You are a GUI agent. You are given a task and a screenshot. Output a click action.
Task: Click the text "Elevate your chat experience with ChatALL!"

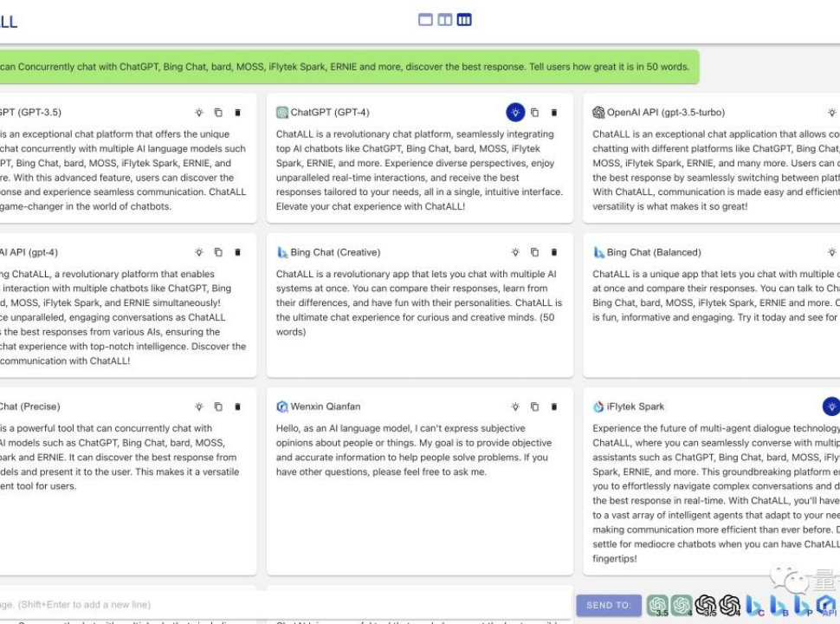(x=371, y=206)
